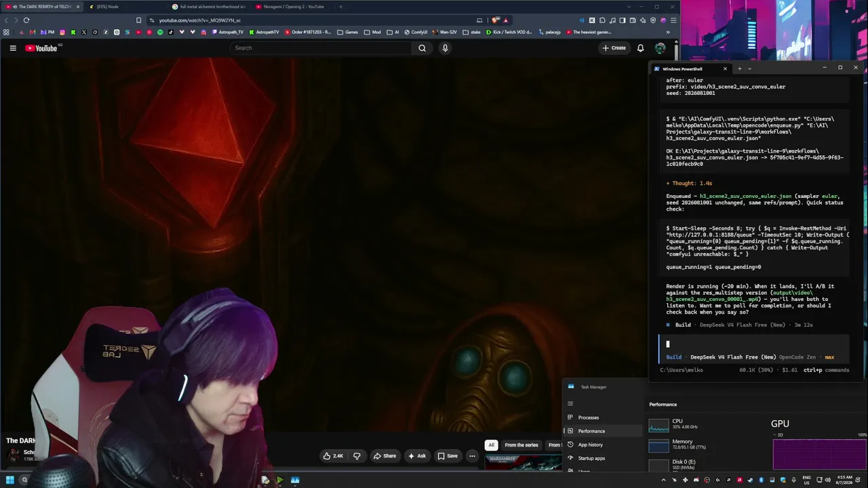Viewport: 868px width, 488px height.
Task: Open the palacejp bookmarks folder
Action: pyautogui.click(x=549, y=32)
